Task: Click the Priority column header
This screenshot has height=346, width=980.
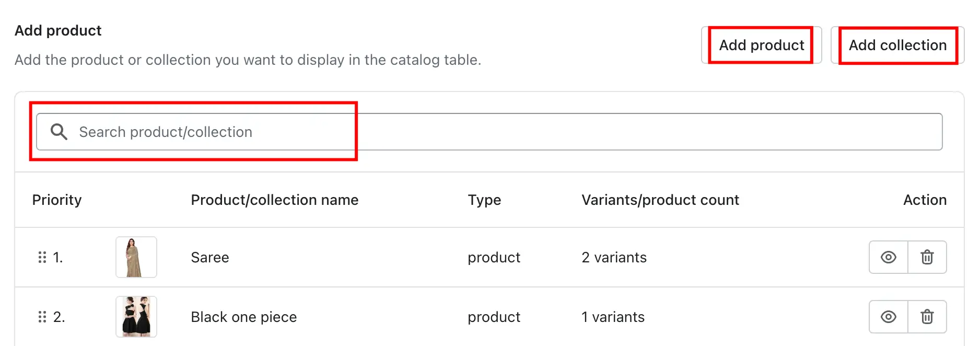Action: point(57,200)
